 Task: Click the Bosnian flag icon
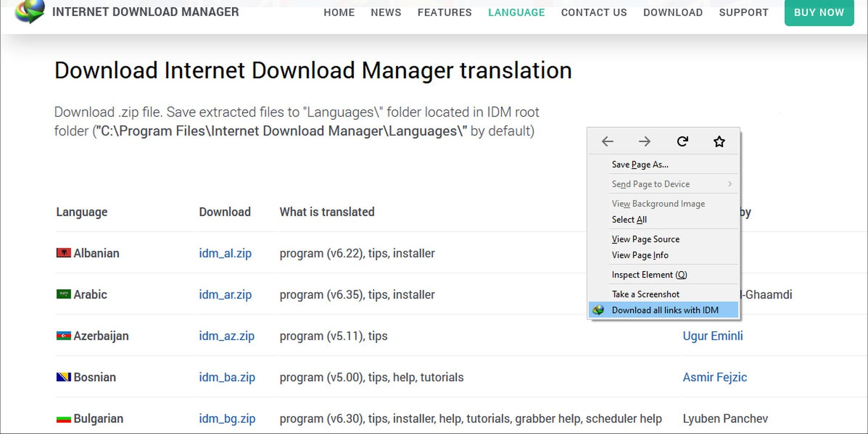click(x=64, y=377)
